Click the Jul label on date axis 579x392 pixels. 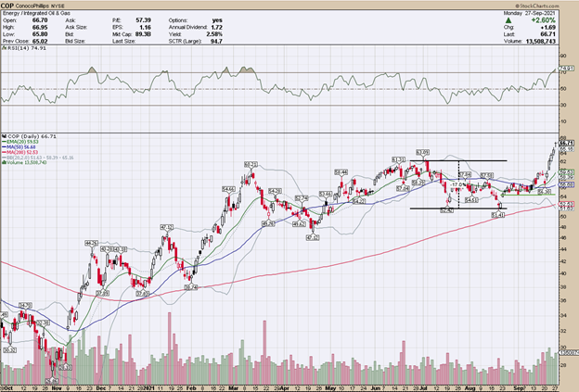423,388
